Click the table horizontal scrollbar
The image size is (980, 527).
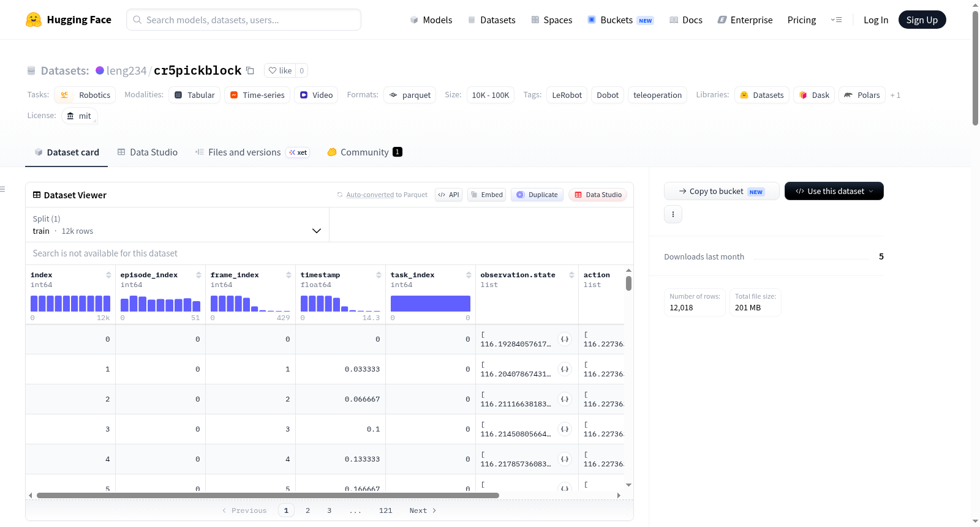click(268, 495)
